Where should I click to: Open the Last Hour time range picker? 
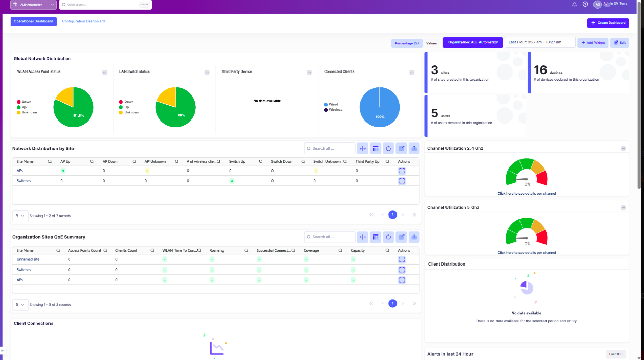coord(540,42)
